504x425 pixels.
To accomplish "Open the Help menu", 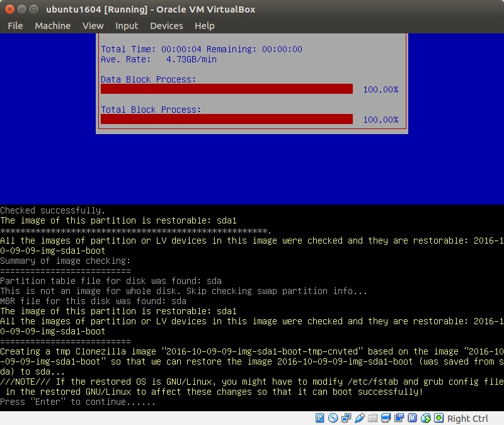I will [x=204, y=26].
